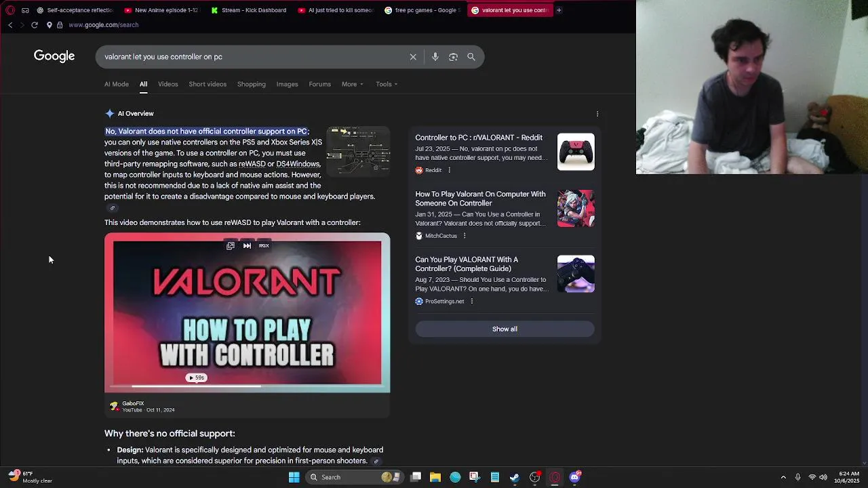
Task: Start voice search with the microphone icon
Action: pyautogui.click(x=435, y=57)
